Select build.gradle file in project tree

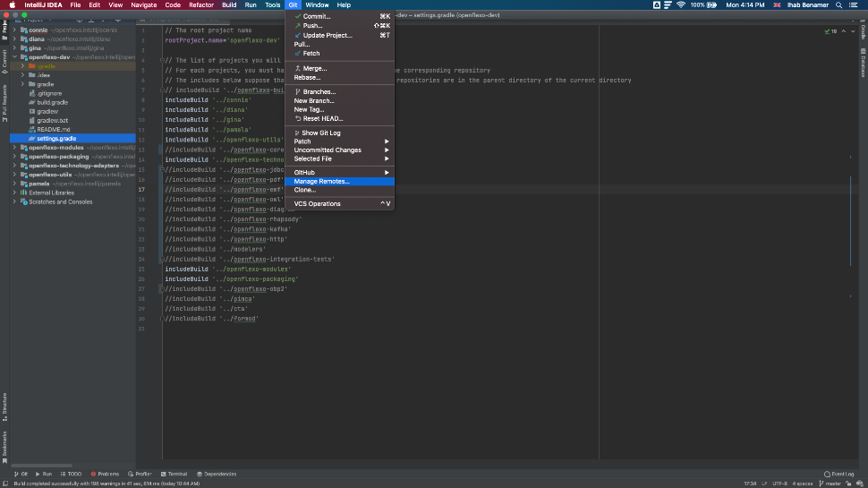pyautogui.click(x=52, y=102)
